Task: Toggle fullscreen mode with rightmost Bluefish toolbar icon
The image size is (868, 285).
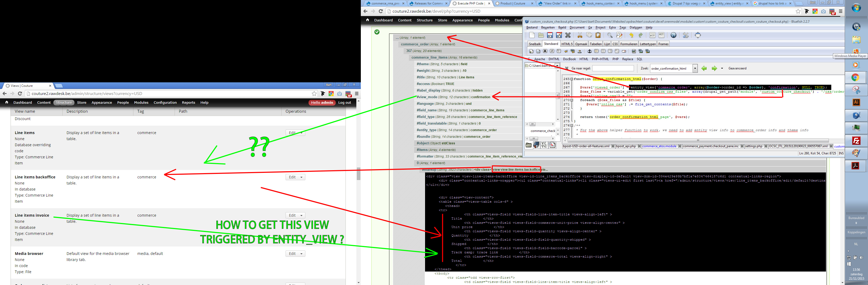Action: coord(698,35)
